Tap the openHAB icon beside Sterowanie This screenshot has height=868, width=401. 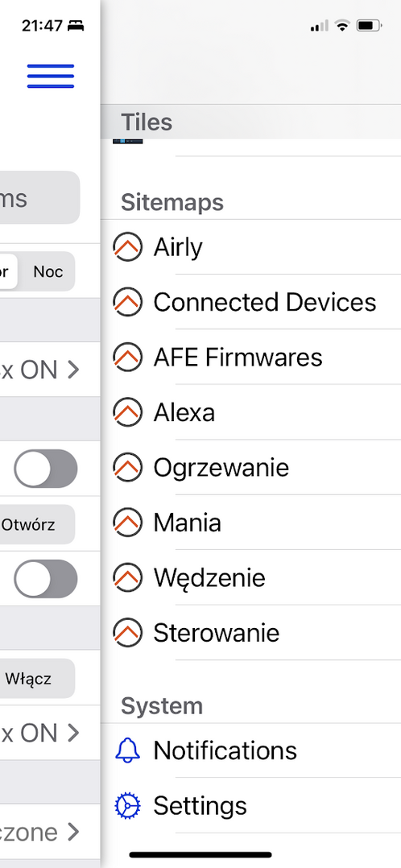pyautogui.click(x=128, y=633)
